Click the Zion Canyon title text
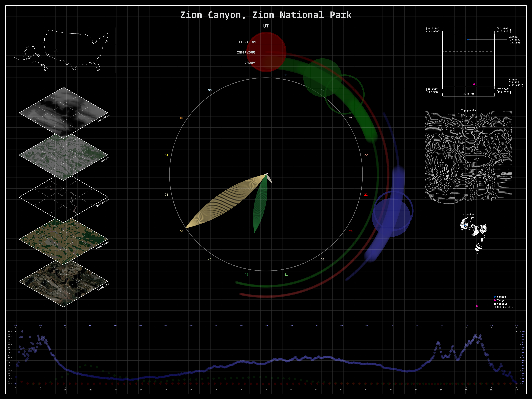This screenshot has height=399, width=532. coord(266,15)
